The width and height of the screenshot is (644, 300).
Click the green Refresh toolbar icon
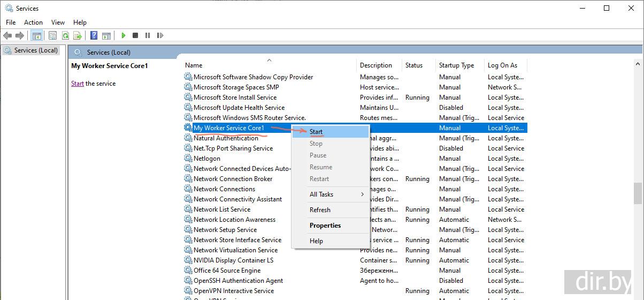pyautogui.click(x=65, y=35)
